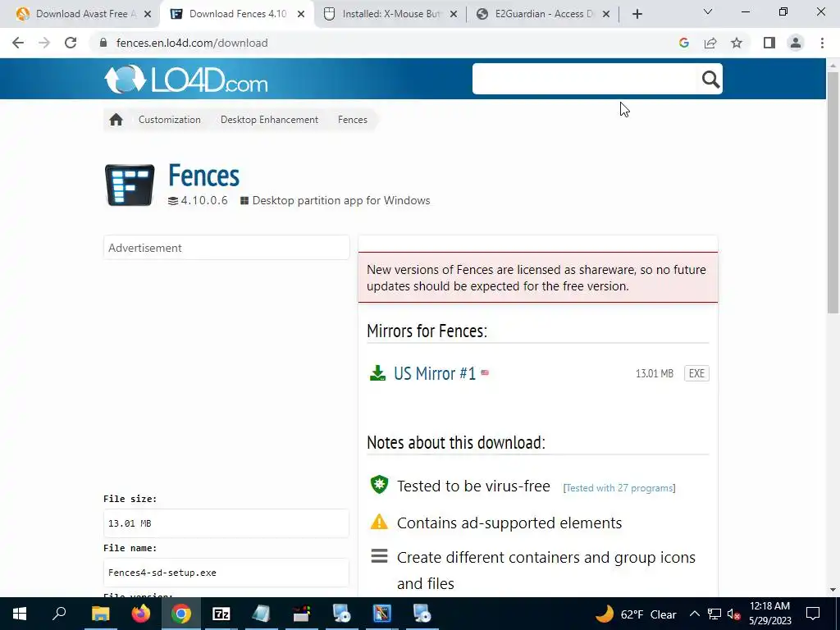The height and width of the screenshot is (630, 840).
Task: Close the X-Mouse Button tab
Action: click(x=454, y=14)
